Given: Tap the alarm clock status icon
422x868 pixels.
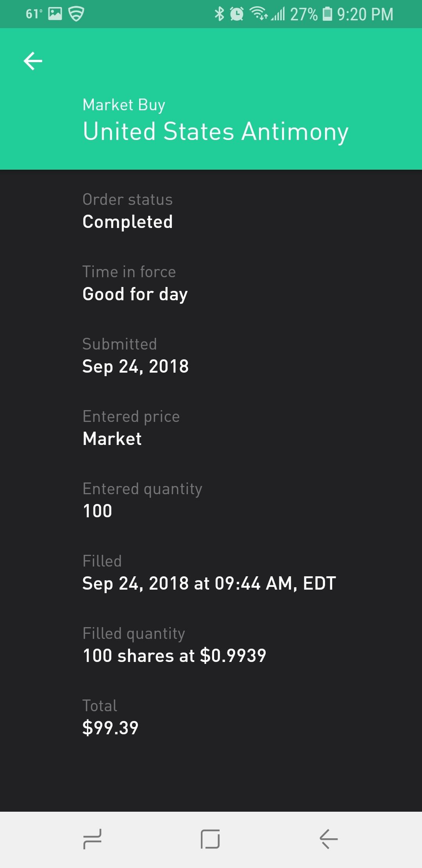Looking at the screenshot, I should [236, 14].
